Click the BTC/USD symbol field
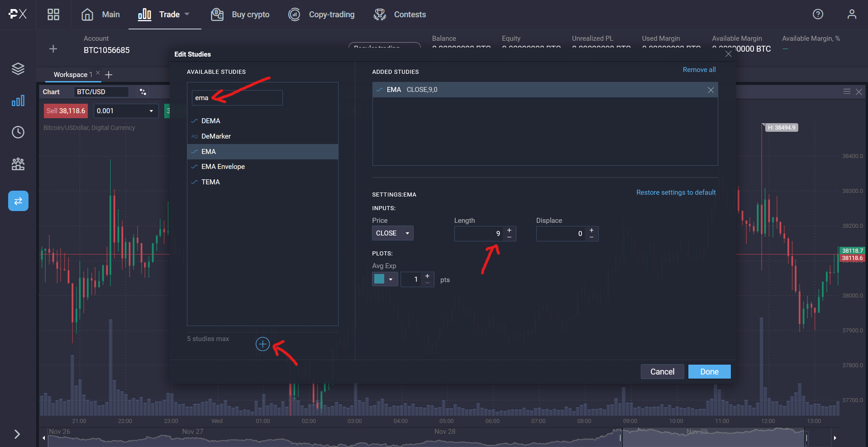The image size is (868, 447). coord(101,92)
